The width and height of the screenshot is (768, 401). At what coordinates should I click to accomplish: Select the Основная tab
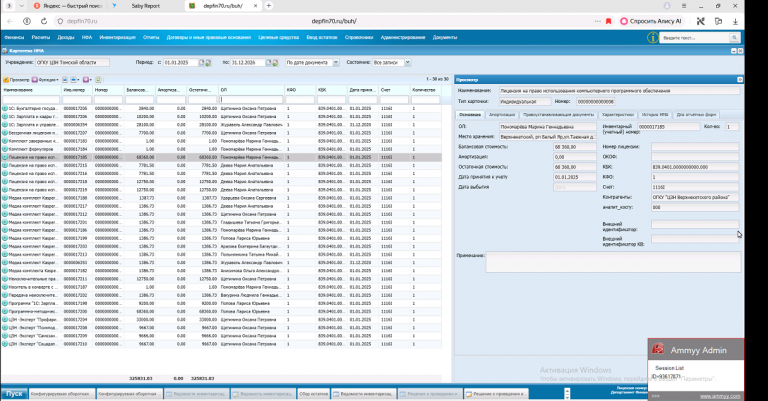coord(470,115)
